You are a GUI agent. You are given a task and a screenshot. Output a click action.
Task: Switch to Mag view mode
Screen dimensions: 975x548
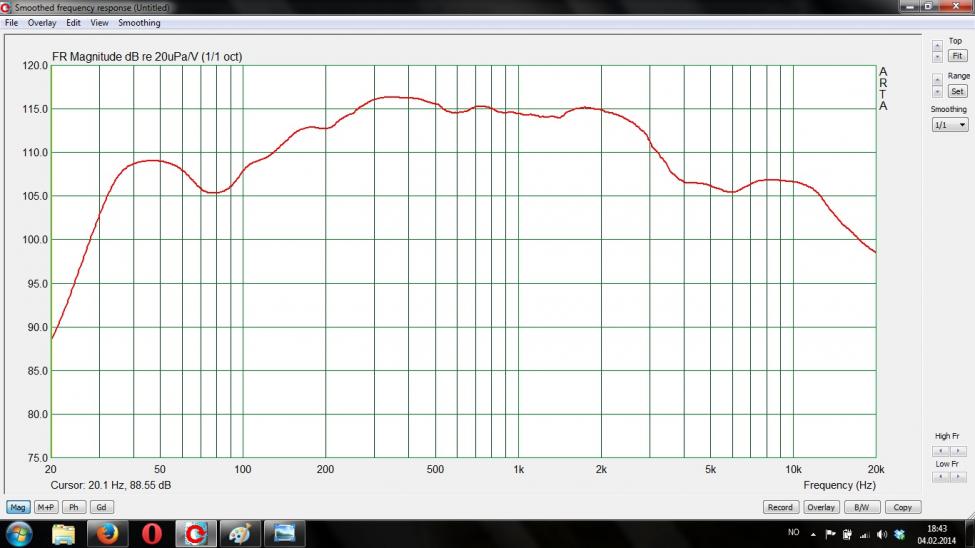pos(18,508)
